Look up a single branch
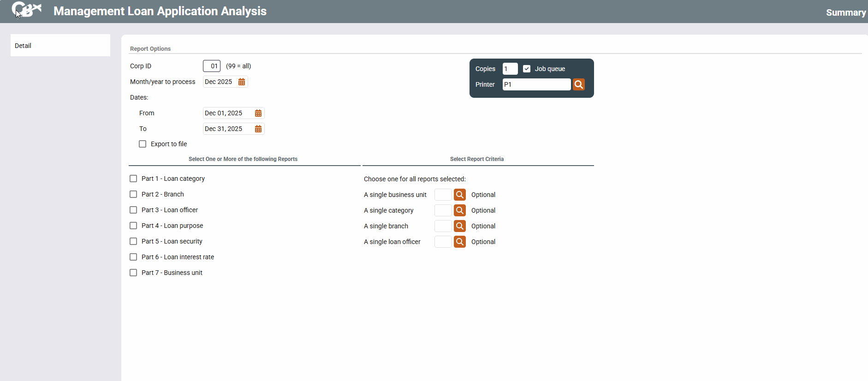Image resolution: width=868 pixels, height=381 pixels. point(459,226)
